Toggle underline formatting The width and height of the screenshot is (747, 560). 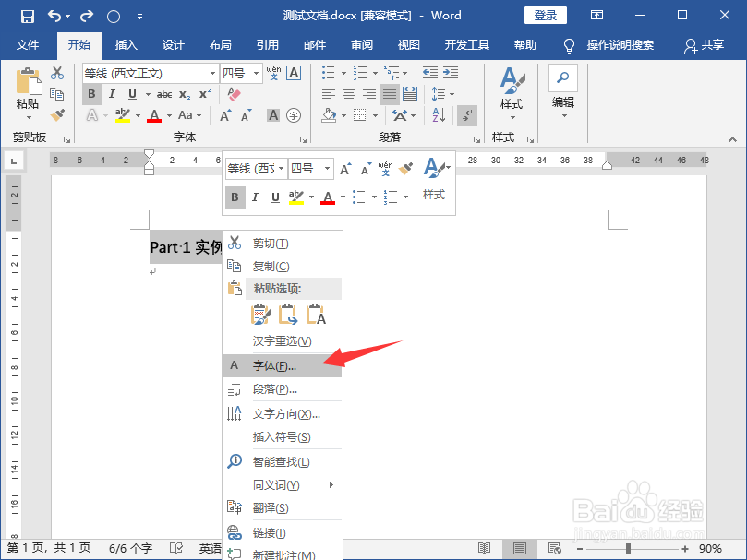point(130,93)
